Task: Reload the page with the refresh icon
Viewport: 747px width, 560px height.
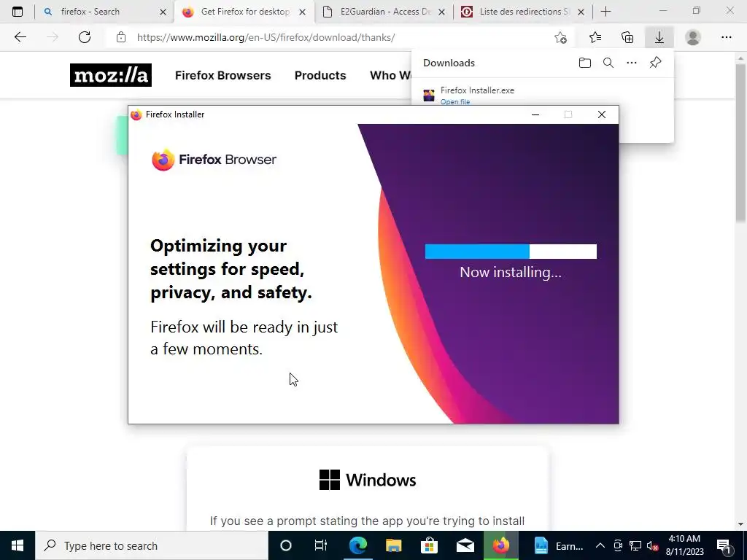Action: (85, 37)
